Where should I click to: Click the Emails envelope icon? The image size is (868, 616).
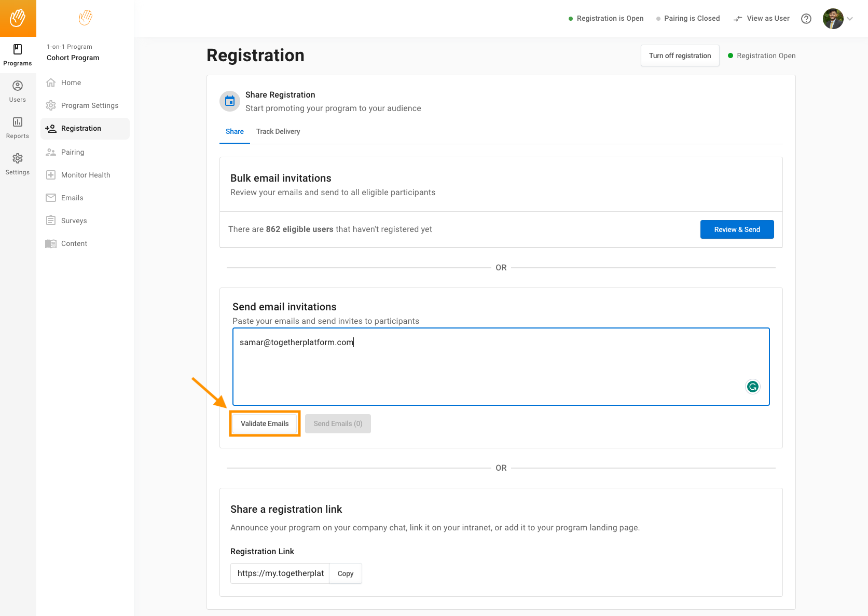[51, 198]
